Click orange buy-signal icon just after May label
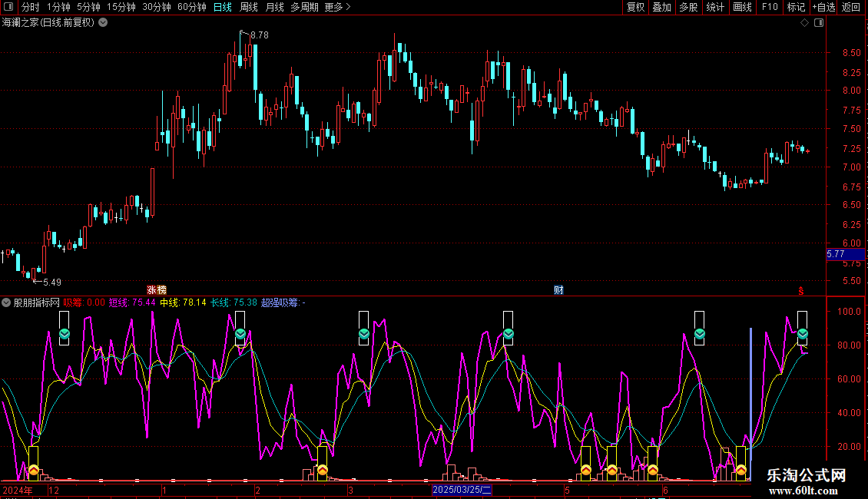This screenshot has width=868, height=499. pos(585,471)
